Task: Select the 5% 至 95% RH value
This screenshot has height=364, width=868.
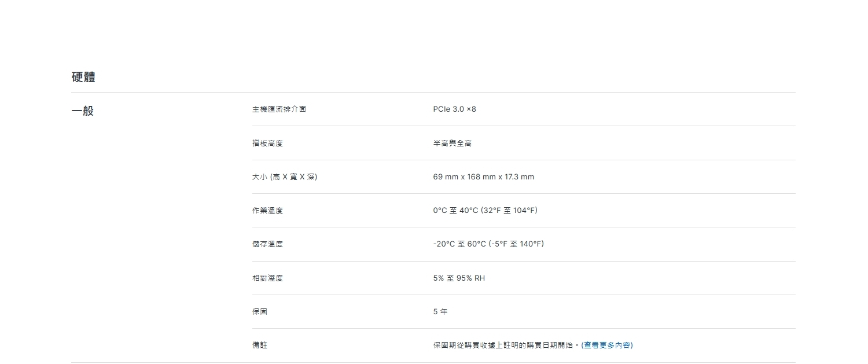Action: (x=459, y=278)
